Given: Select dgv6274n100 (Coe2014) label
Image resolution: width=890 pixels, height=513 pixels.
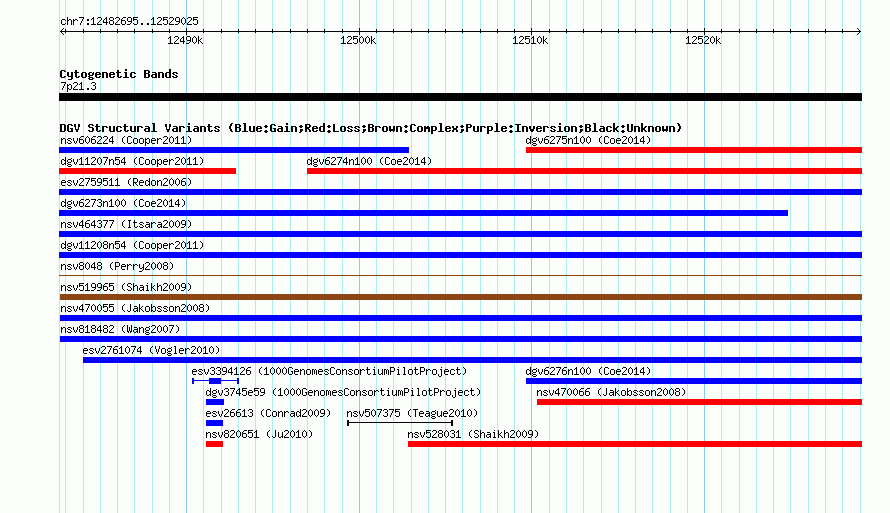Looking at the screenshot, I should pos(369,161).
